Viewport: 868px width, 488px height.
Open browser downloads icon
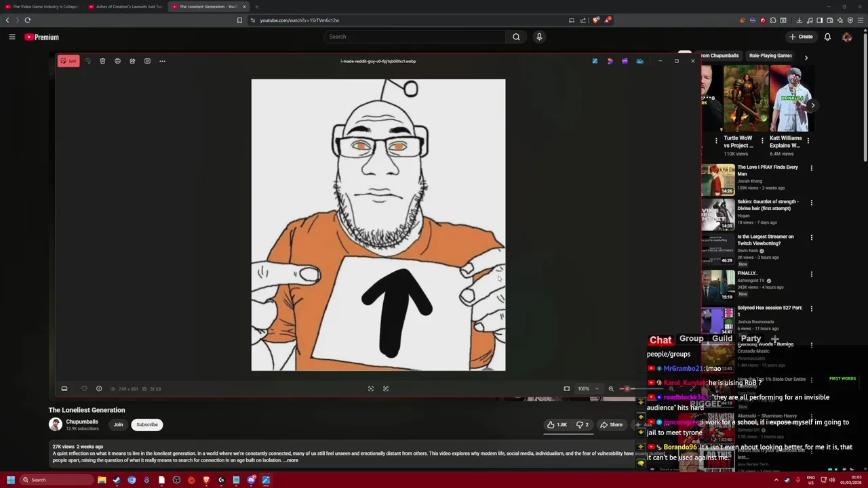coord(799,20)
